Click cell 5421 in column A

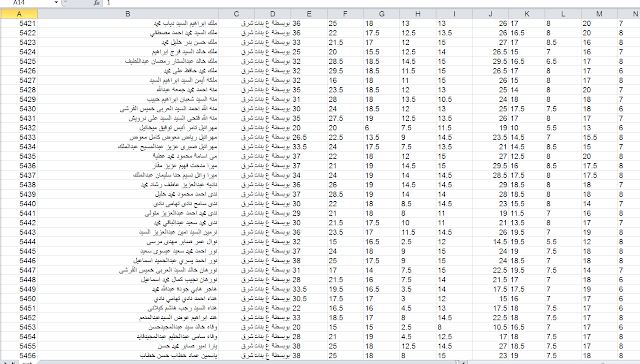click(19, 24)
